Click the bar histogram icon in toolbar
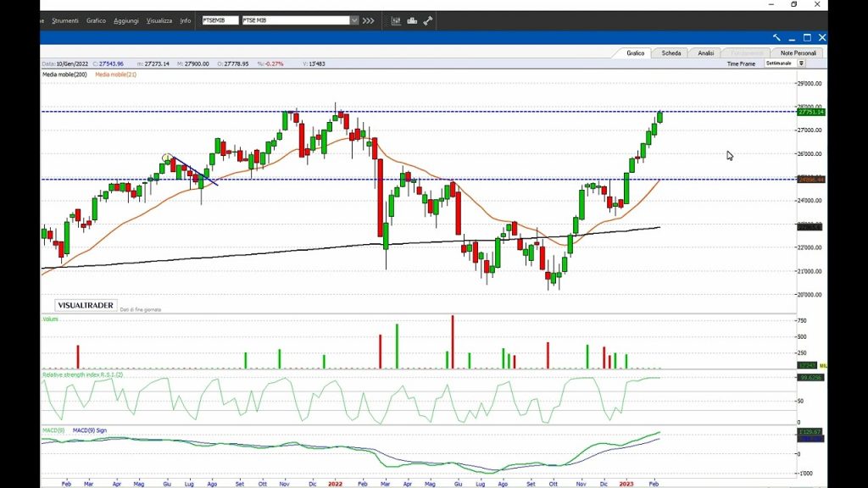 point(412,20)
